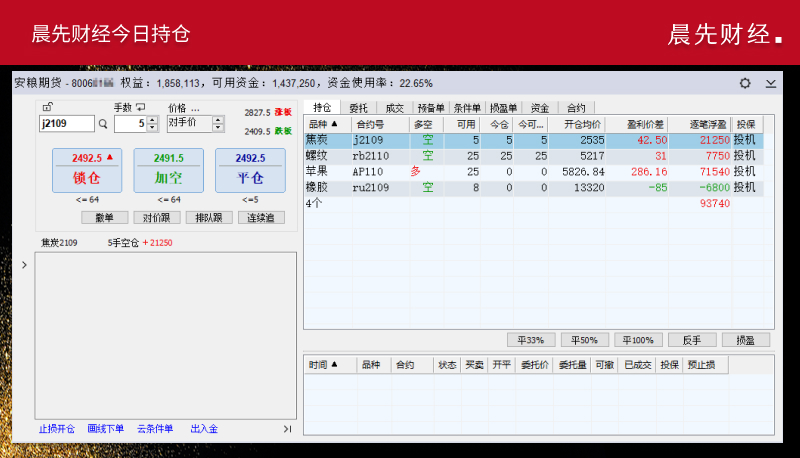The image size is (800, 458).
Task: Click the contract code input field
Action: coord(66,124)
